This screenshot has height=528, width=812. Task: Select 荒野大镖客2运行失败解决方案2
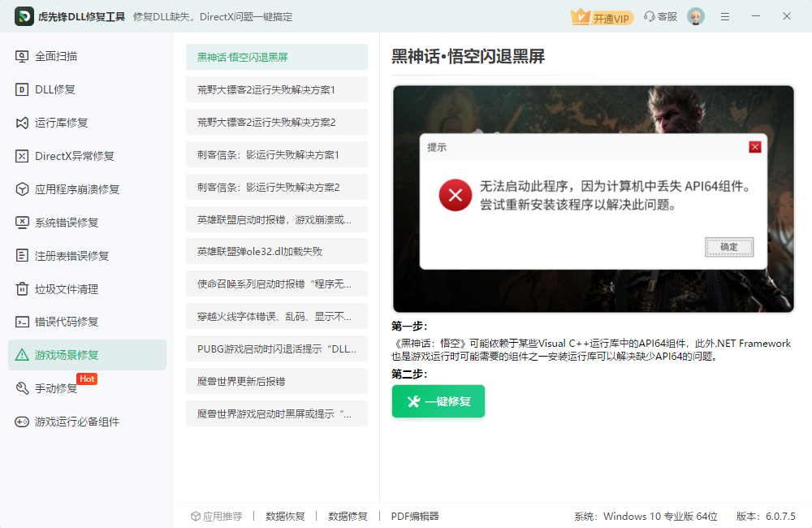coord(277,122)
